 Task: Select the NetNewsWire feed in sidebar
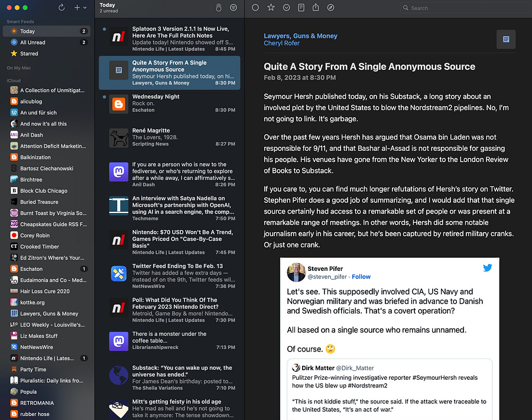click(47, 347)
